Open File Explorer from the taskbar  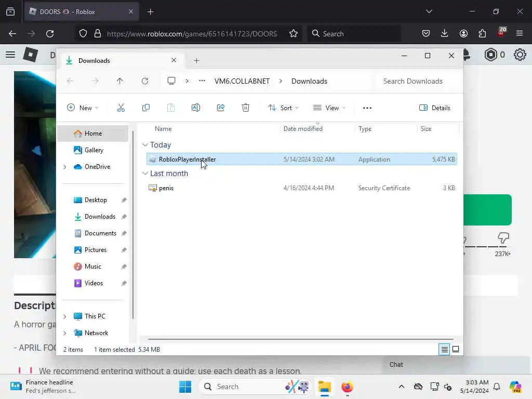324,387
